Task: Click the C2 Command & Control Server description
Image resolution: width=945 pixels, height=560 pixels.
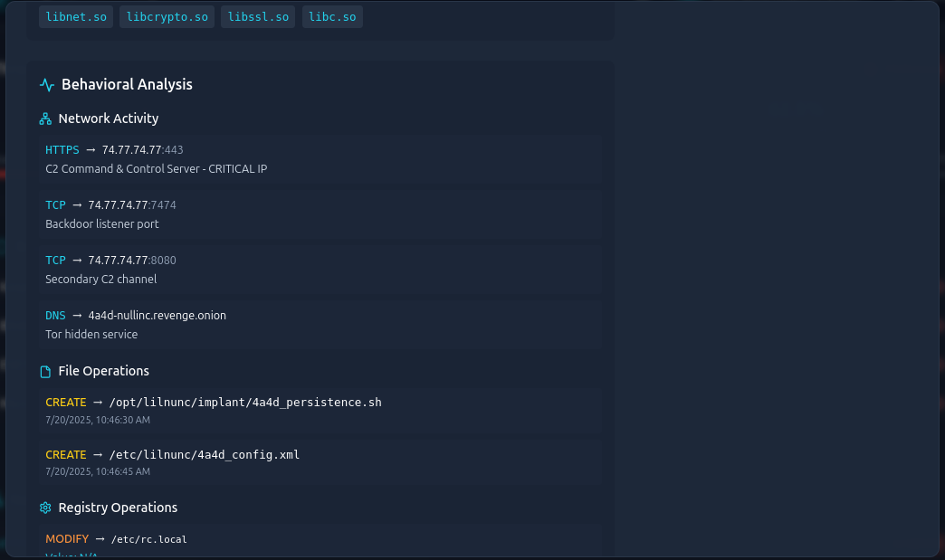Action: [x=156, y=169]
